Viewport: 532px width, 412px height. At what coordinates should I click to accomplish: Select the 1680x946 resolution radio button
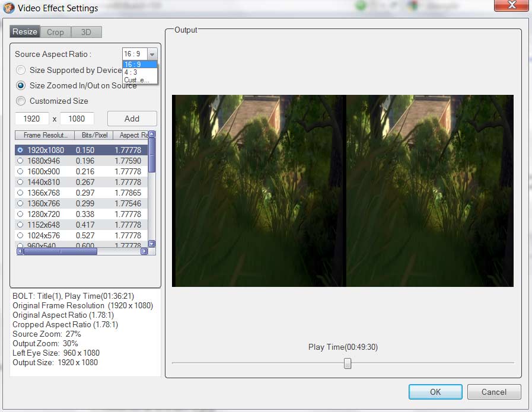point(20,161)
